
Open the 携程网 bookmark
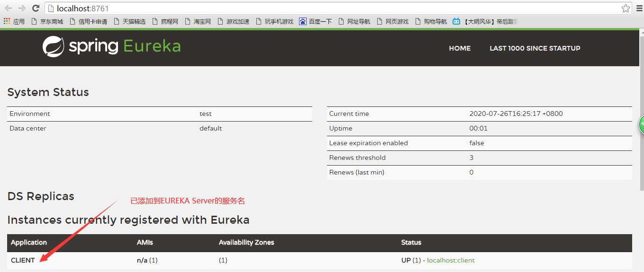pyautogui.click(x=165, y=21)
